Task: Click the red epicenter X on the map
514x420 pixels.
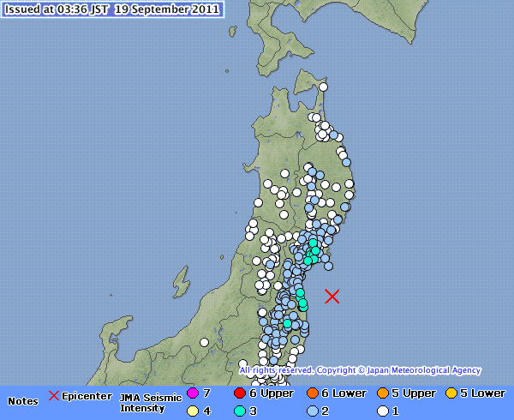Action: click(332, 297)
